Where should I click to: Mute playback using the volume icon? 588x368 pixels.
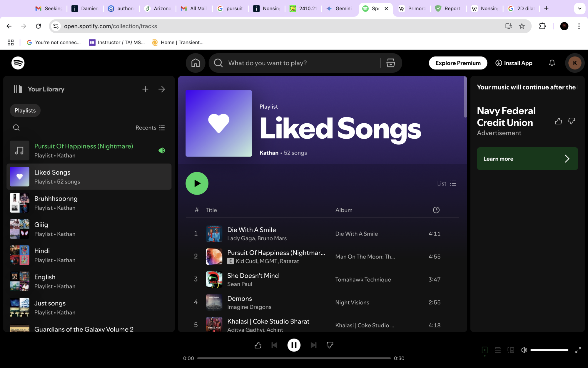[x=524, y=350]
